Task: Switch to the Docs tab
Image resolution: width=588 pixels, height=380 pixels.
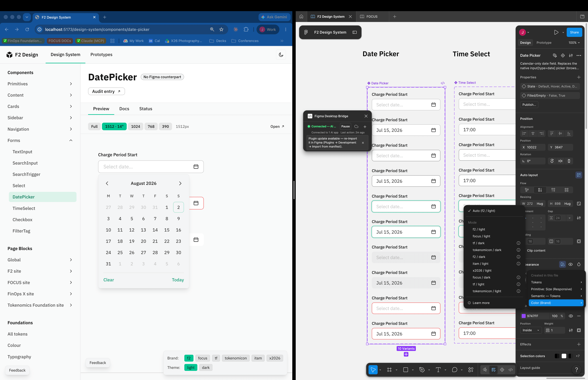Action: 124,109
